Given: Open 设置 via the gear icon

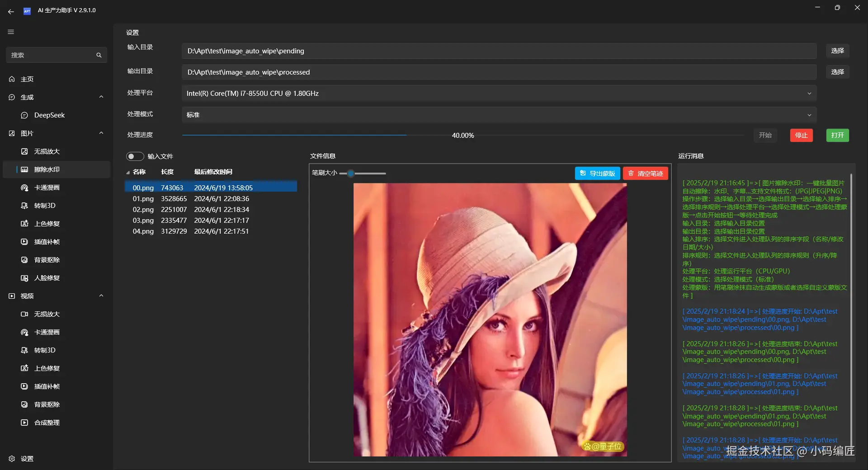Looking at the screenshot, I should coord(12,459).
